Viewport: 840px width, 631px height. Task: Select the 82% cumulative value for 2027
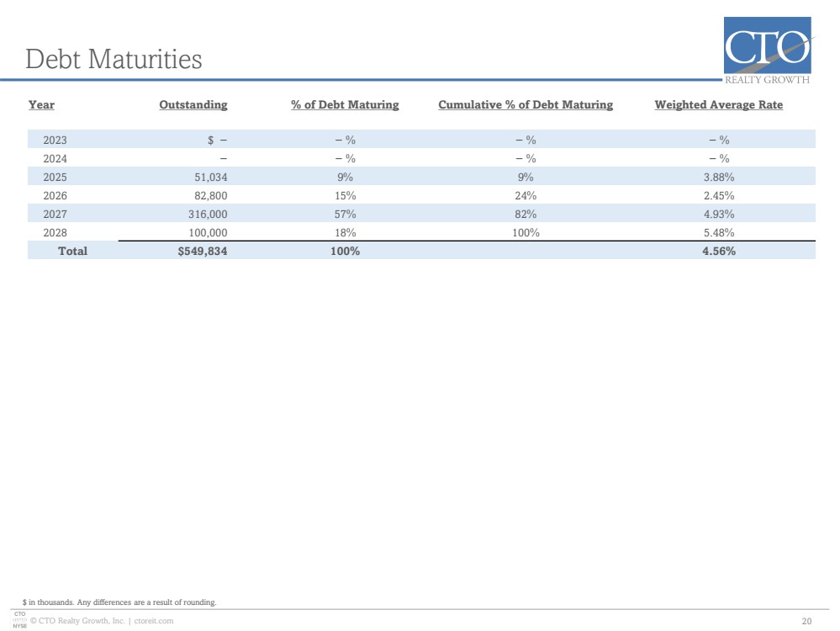(x=526, y=214)
